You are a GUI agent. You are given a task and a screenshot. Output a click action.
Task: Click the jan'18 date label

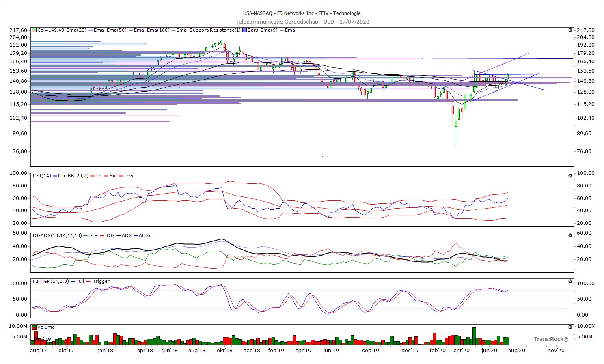click(106, 351)
